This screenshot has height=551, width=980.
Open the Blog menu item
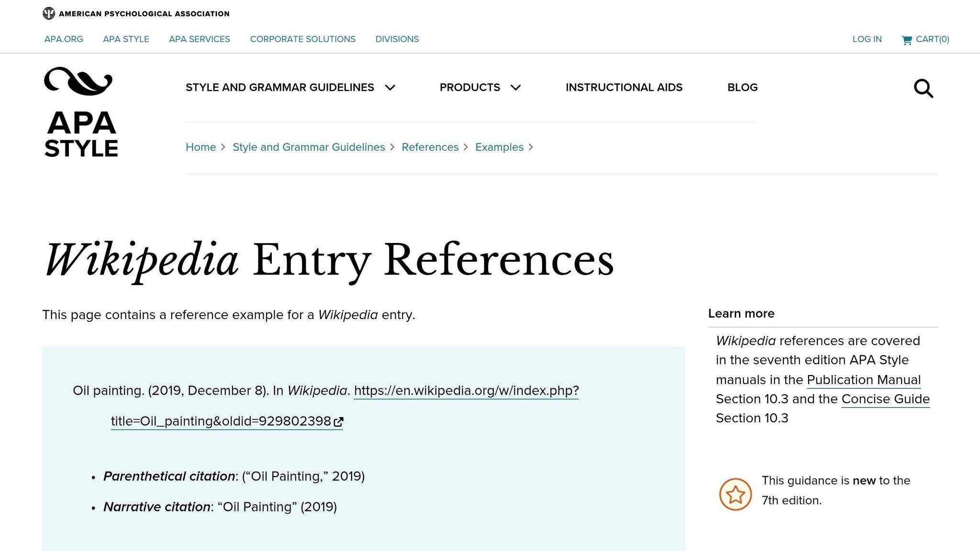click(743, 88)
